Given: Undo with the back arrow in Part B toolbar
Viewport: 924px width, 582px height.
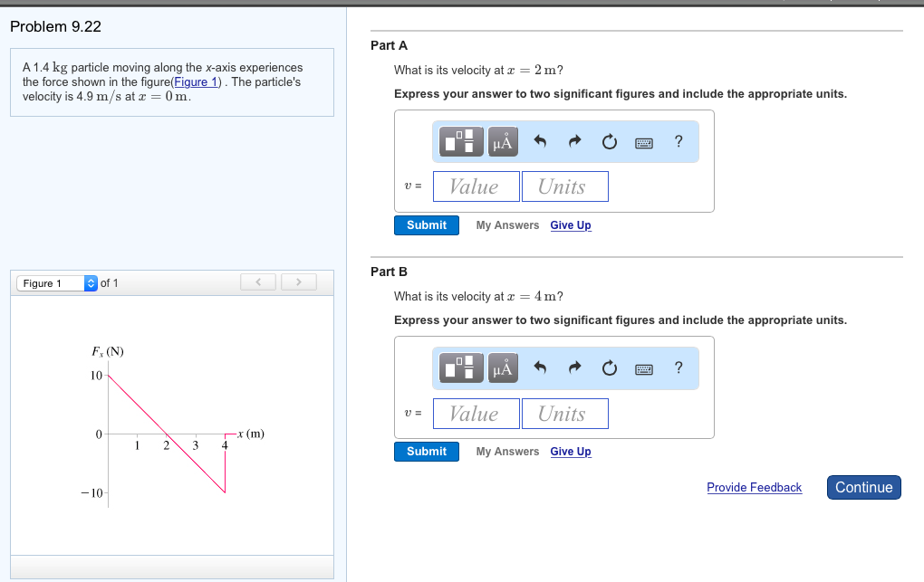Looking at the screenshot, I should coord(541,368).
